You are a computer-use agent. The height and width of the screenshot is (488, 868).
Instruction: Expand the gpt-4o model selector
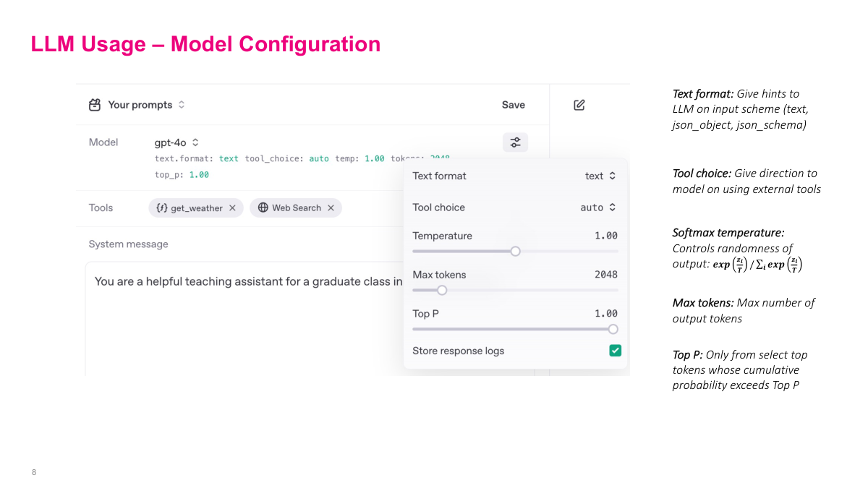(x=176, y=142)
